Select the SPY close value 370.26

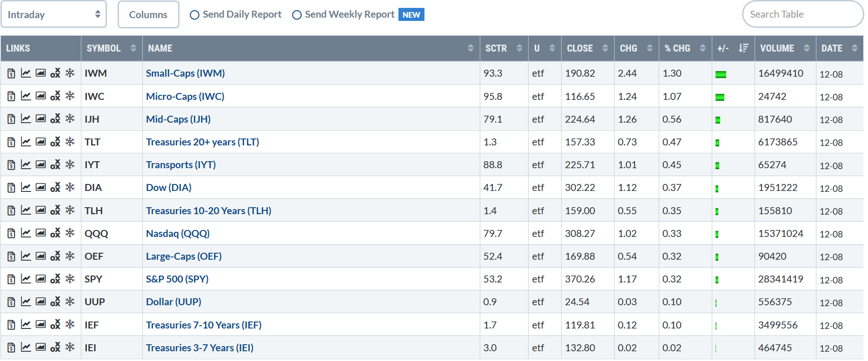click(x=580, y=279)
